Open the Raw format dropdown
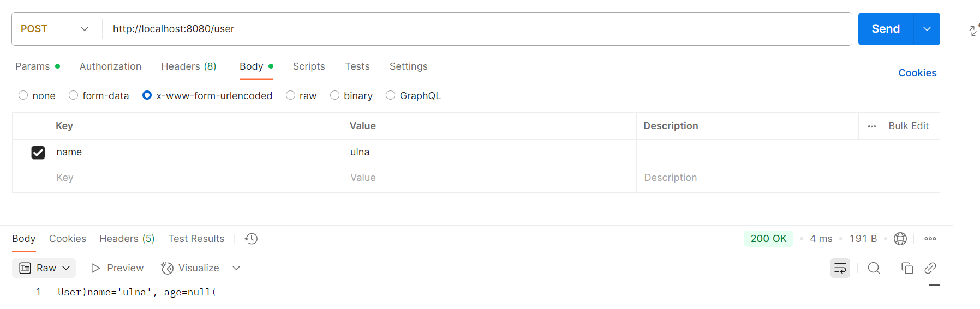The width and height of the screenshot is (980, 309). click(45, 268)
